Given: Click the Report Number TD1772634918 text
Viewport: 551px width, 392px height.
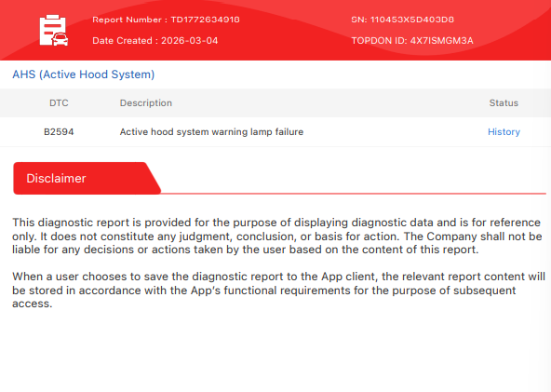Looking at the screenshot, I should click(x=166, y=20).
